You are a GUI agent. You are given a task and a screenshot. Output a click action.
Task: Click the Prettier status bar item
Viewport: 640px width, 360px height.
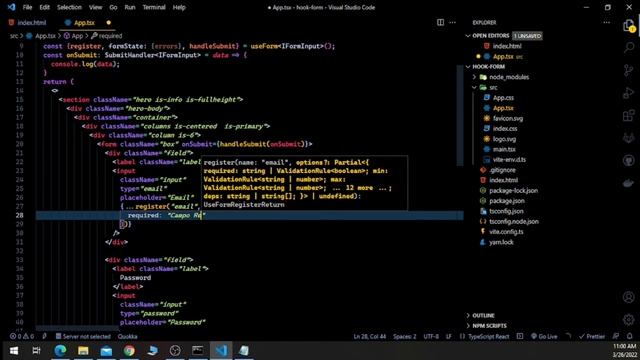click(592, 336)
